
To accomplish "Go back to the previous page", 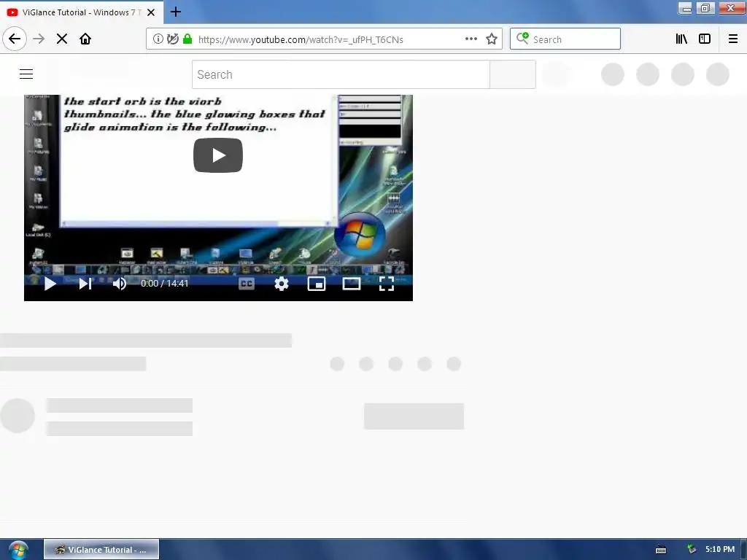I will (x=15, y=39).
